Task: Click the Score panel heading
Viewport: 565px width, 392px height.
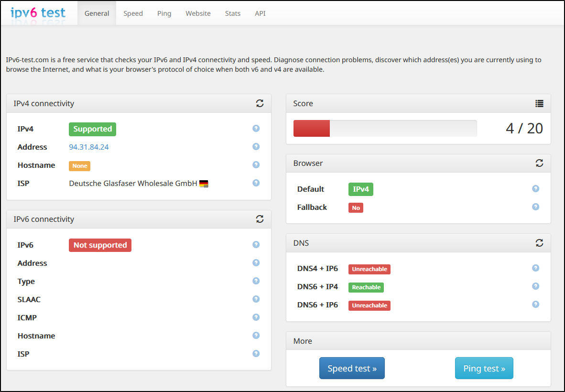Action: tap(303, 103)
